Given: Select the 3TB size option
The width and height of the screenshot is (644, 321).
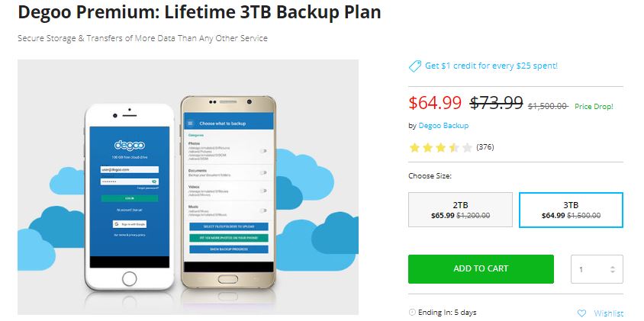Looking at the screenshot, I should point(571,210).
